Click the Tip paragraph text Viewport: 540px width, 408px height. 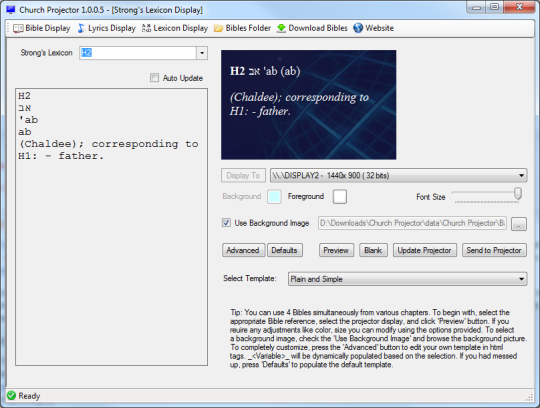[x=378, y=338]
